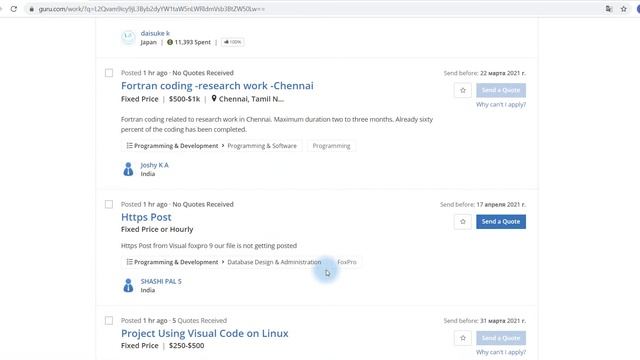The width and height of the screenshot is (640, 360).
Task: Save the Https Post job with its star
Action: (x=463, y=222)
